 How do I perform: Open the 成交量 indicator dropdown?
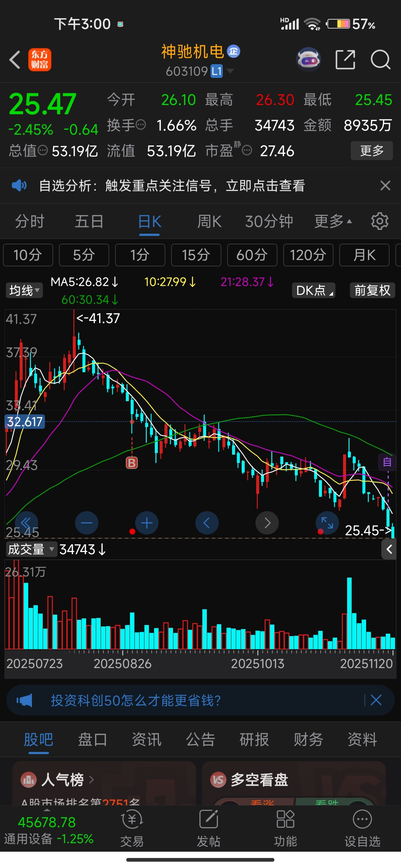click(x=31, y=549)
